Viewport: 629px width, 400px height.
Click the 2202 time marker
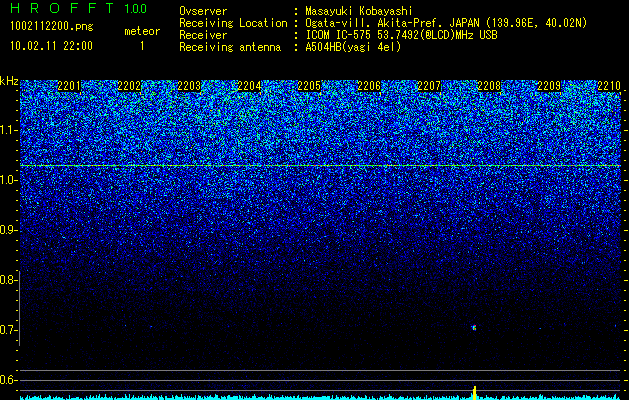coord(129,86)
